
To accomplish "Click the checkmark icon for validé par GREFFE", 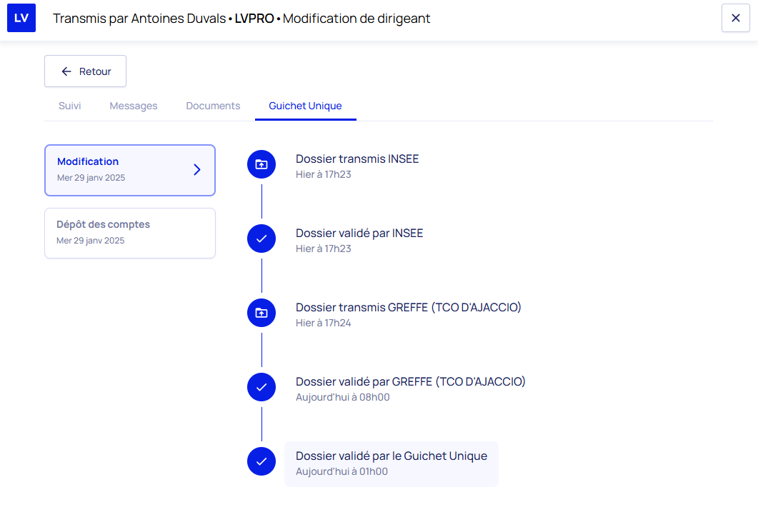I will click(x=261, y=387).
